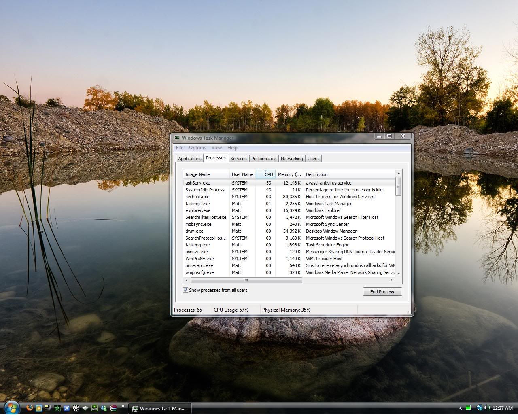Open the network connection tray icon

pos(479,408)
